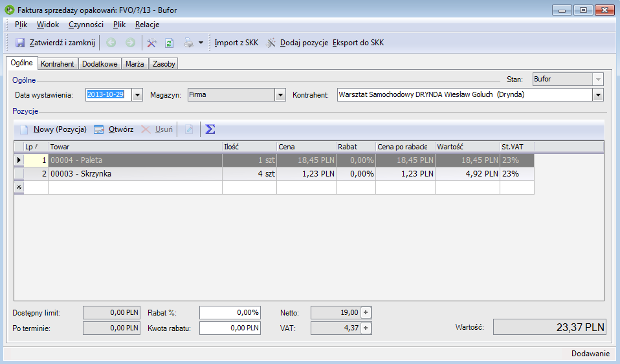
Task: Click Dodaj pozycje button
Action: 304,43
